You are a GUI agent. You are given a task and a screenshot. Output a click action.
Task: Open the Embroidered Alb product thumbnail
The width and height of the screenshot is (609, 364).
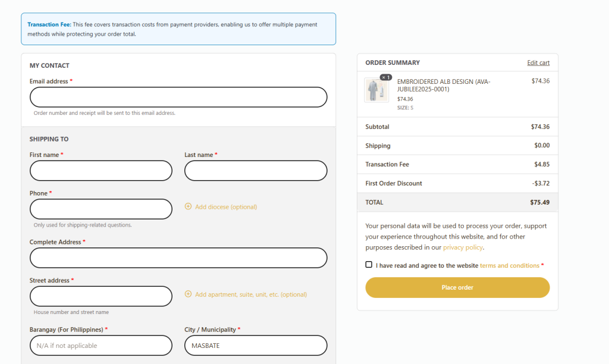tap(376, 90)
